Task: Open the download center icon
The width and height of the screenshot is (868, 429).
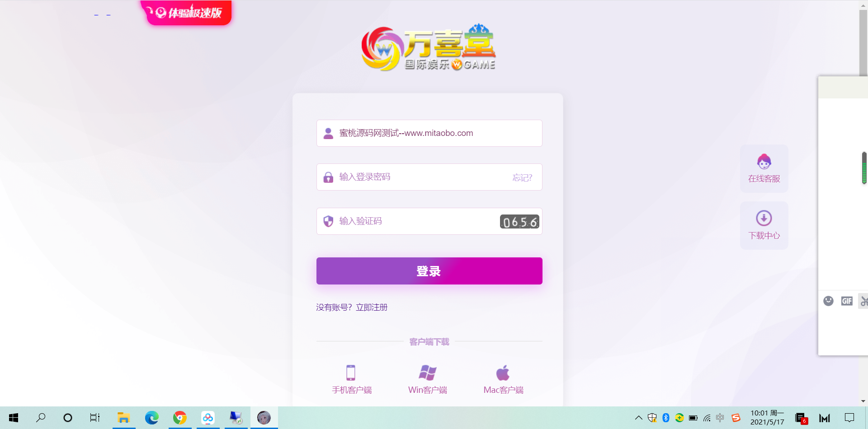Action: pyautogui.click(x=764, y=219)
